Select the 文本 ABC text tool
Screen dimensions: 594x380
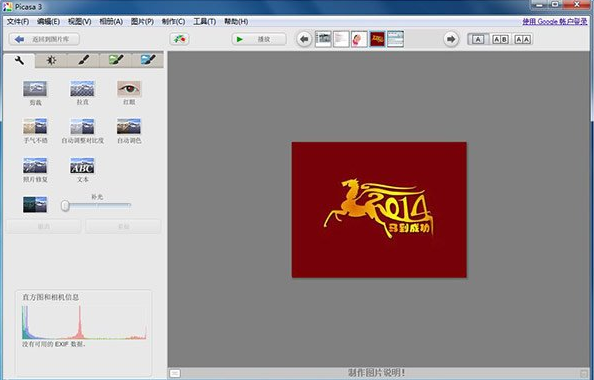click(82, 166)
